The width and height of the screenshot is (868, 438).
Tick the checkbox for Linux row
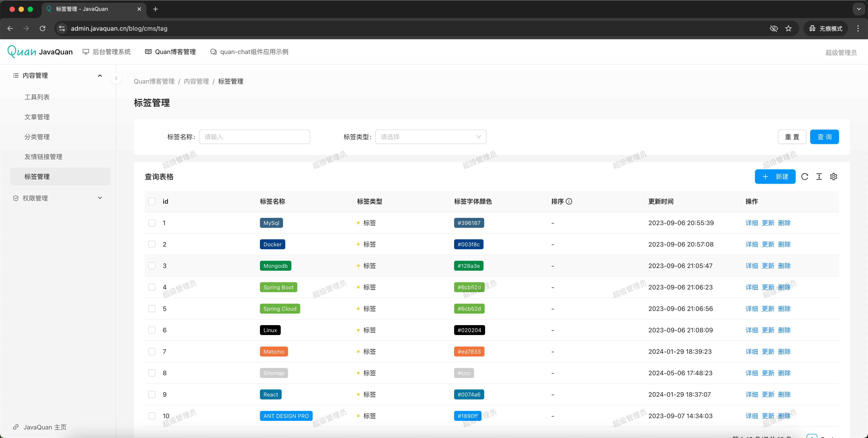tap(152, 330)
